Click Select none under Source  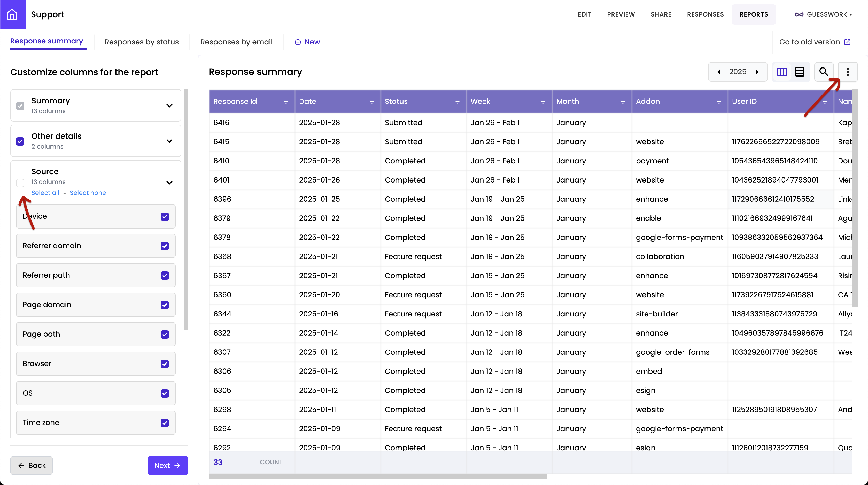coord(88,193)
